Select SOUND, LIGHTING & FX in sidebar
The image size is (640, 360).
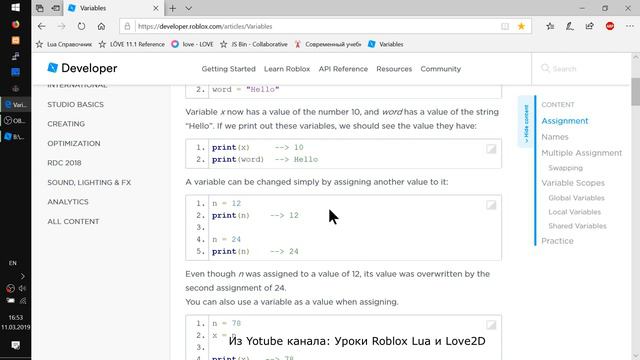[x=89, y=182]
